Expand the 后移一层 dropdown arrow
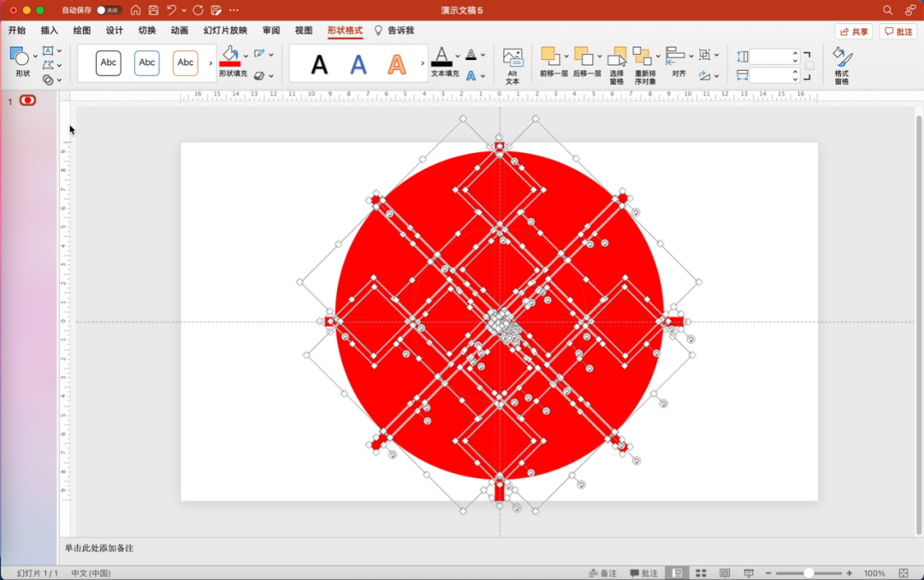The height and width of the screenshot is (580, 924). click(x=599, y=56)
